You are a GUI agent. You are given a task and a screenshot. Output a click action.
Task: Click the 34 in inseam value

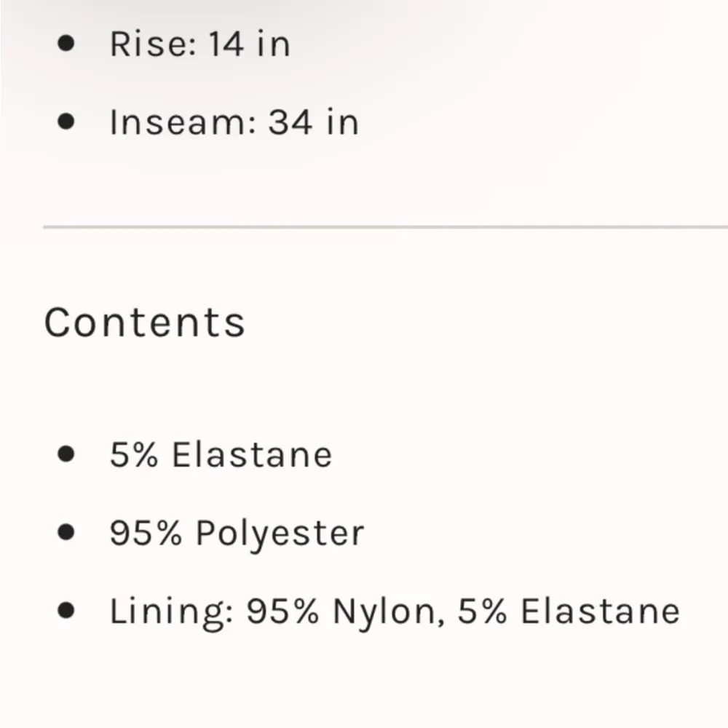(x=313, y=122)
